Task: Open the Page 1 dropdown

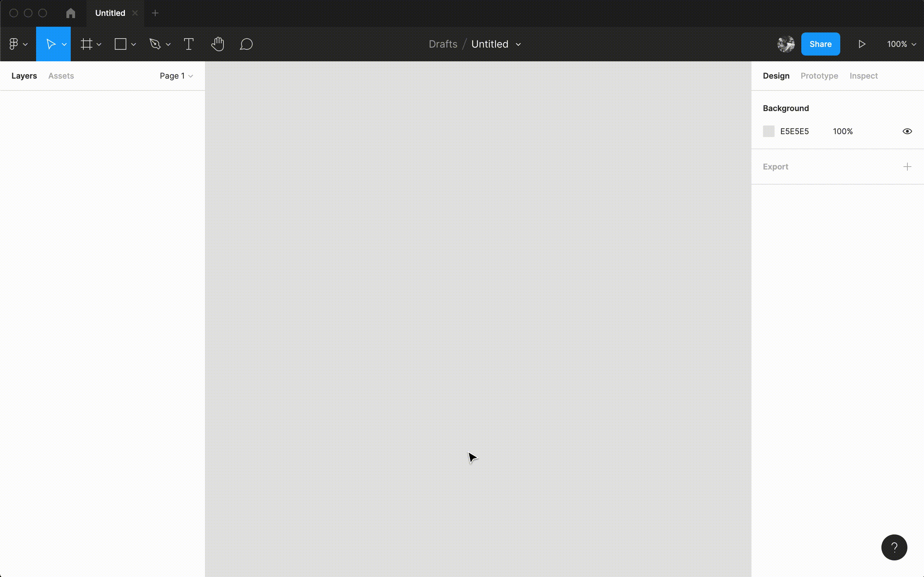Action: click(176, 76)
